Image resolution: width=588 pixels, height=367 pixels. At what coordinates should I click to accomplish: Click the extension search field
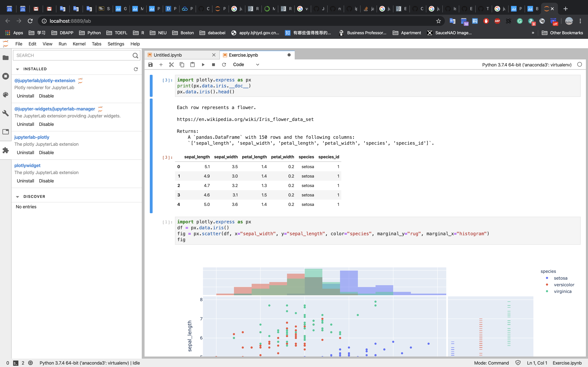click(x=73, y=55)
